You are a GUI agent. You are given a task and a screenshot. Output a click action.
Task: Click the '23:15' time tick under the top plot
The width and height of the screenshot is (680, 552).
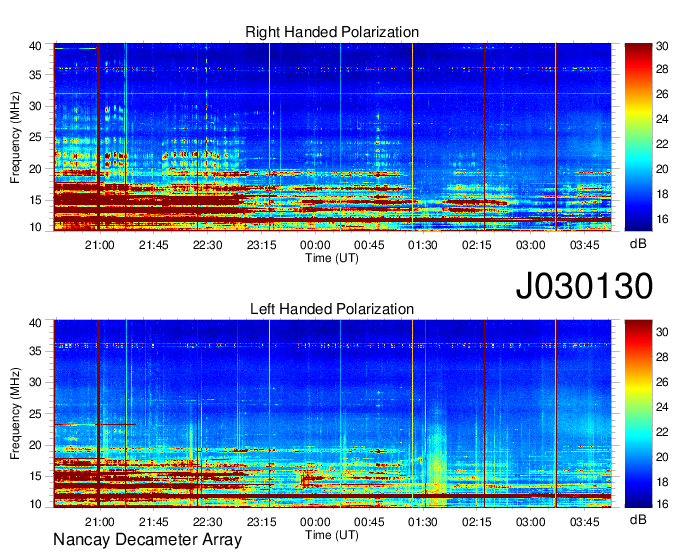pyautogui.click(x=262, y=245)
